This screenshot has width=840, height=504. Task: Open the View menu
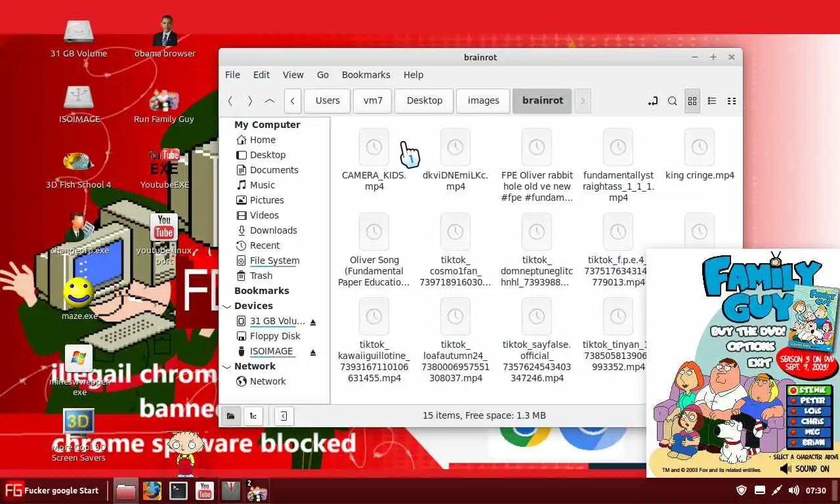pos(293,75)
